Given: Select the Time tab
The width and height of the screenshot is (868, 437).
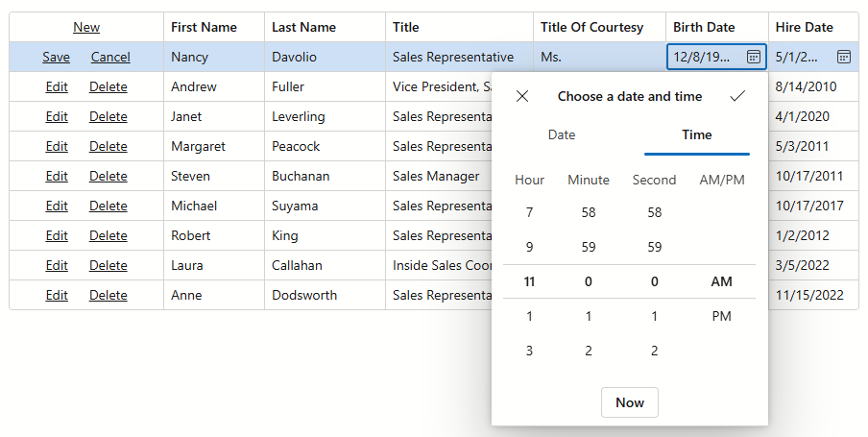Looking at the screenshot, I should point(697,134).
